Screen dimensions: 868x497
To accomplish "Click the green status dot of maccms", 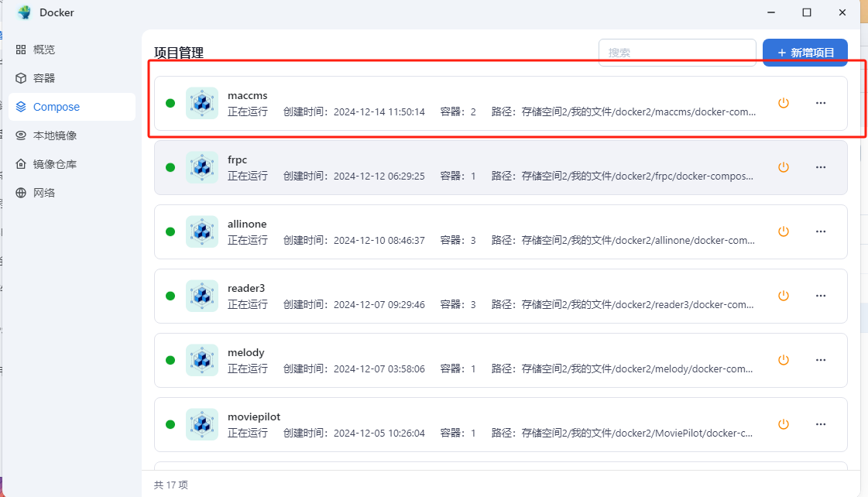I will coord(170,103).
